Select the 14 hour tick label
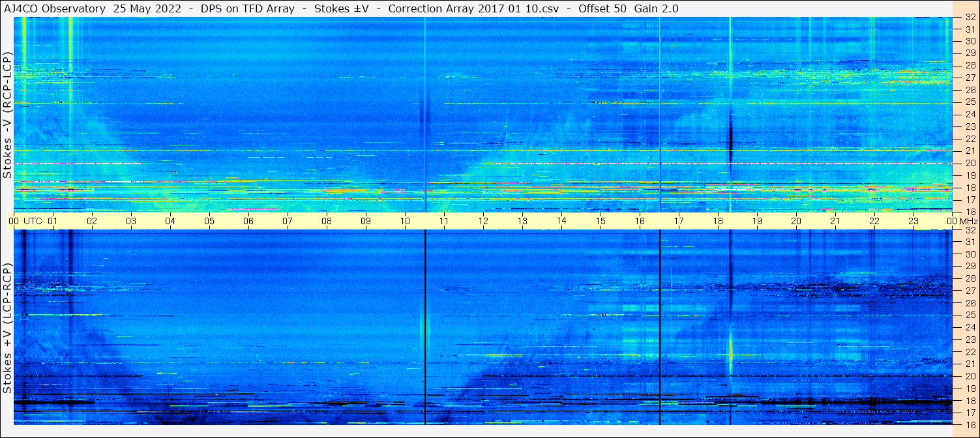980x438 pixels. click(x=561, y=220)
